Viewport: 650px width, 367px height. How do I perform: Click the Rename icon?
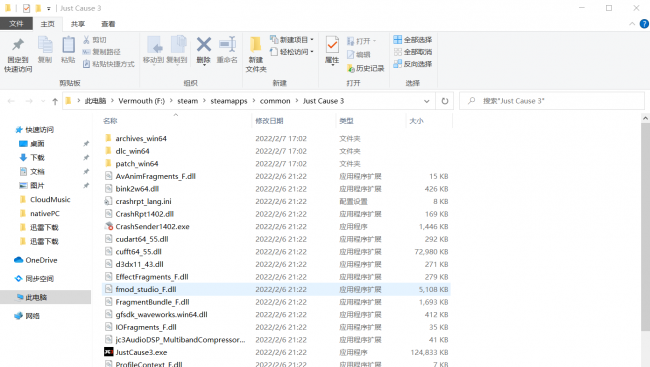point(227,44)
